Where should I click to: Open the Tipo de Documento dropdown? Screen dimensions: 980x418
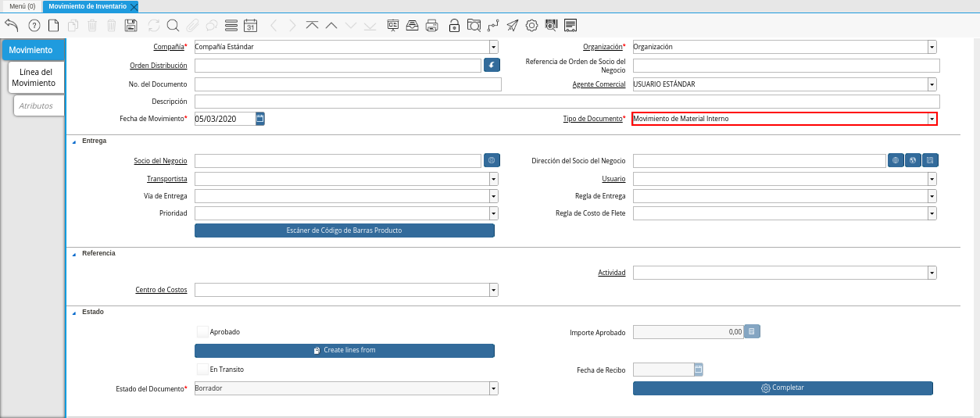pos(932,119)
